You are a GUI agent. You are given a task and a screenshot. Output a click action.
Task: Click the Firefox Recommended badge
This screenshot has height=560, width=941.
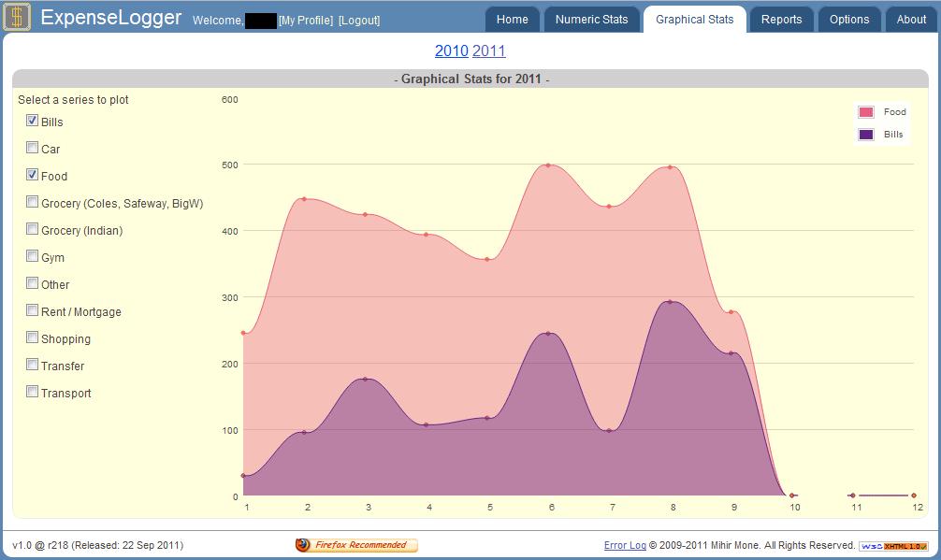[x=356, y=545]
